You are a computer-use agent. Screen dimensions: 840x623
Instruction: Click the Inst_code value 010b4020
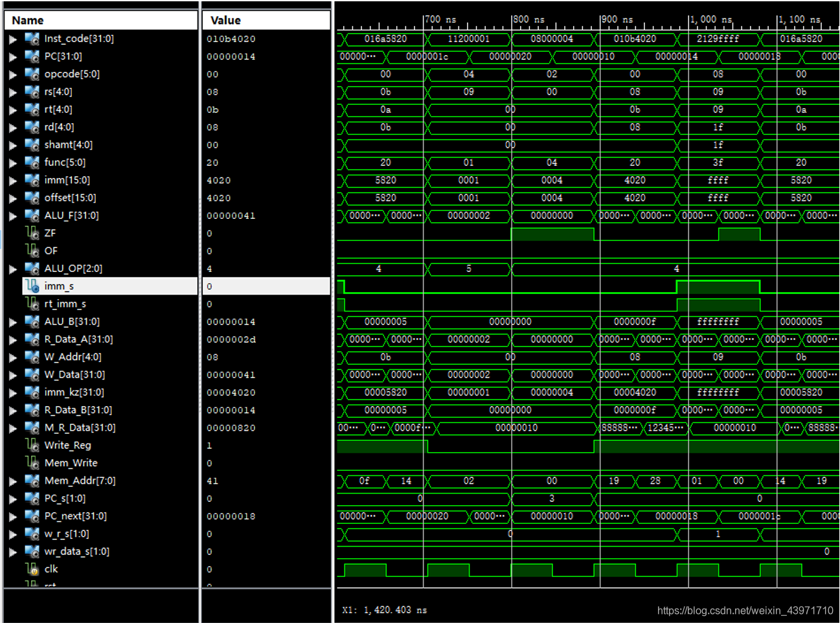231,39
